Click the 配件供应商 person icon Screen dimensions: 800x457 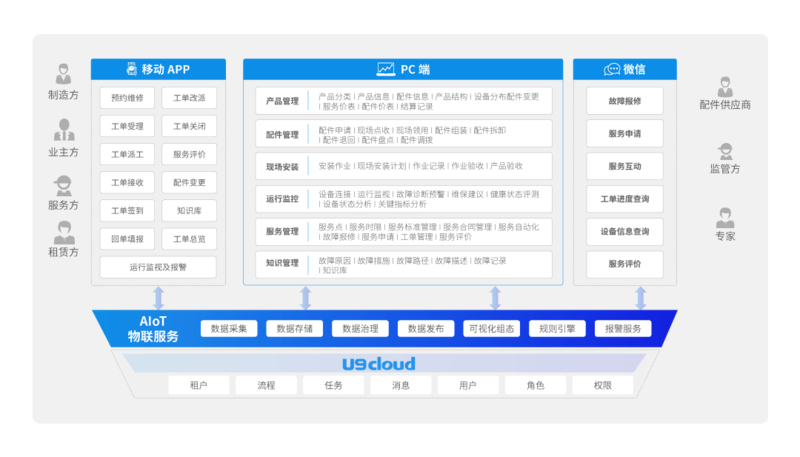pos(725,87)
